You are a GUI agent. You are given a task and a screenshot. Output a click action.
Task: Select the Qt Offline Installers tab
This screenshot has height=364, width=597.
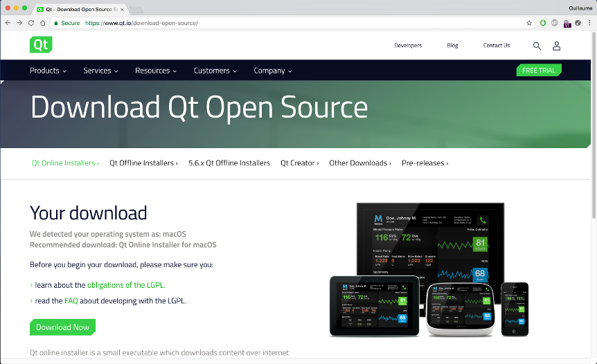pyautogui.click(x=143, y=163)
